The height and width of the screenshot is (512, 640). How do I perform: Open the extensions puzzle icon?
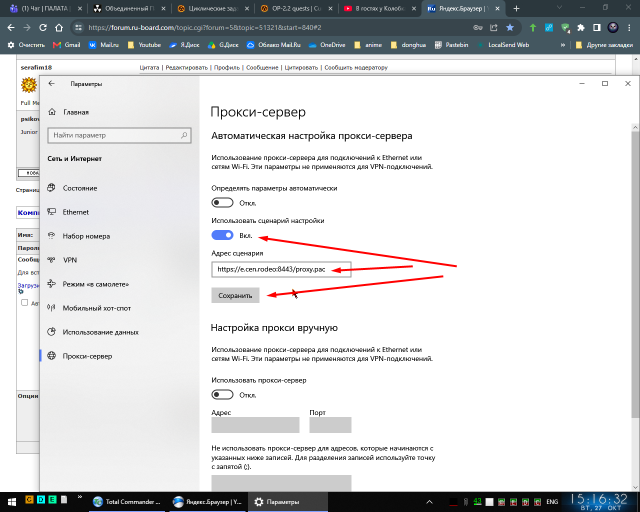[581, 27]
